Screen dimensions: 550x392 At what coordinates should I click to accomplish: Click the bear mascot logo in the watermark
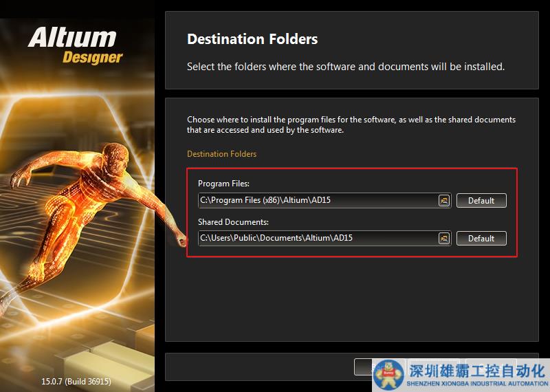pos(390,373)
